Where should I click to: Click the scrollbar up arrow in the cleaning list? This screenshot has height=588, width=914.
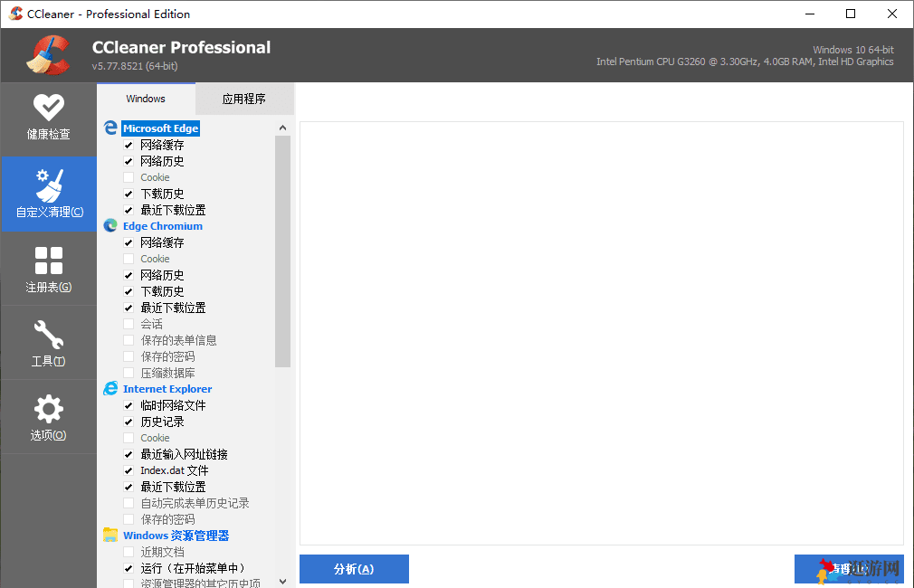pyautogui.click(x=282, y=128)
